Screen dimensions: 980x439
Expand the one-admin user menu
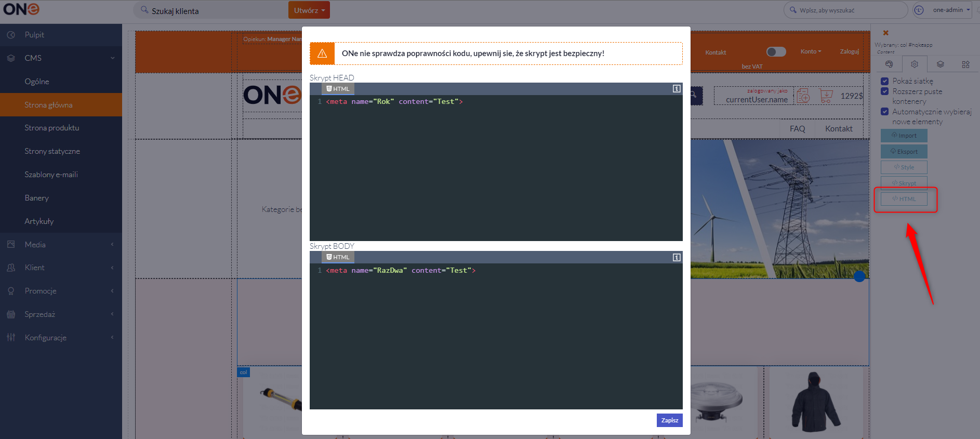coord(951,10)
